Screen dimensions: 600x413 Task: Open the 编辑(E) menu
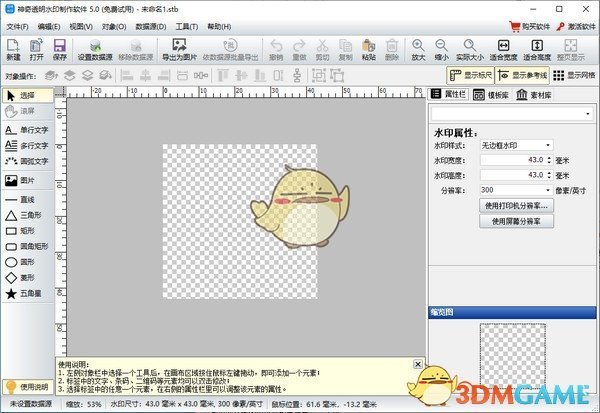pyautogui.click(x=49, y=27)
